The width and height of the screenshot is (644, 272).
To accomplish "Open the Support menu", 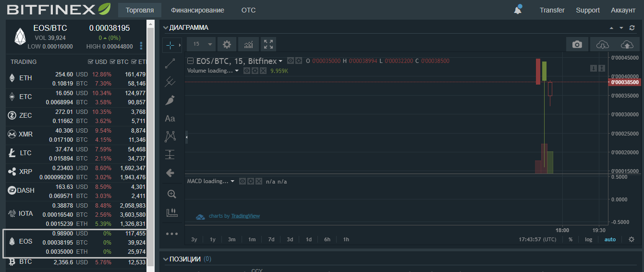I will [x=588, y=10].
